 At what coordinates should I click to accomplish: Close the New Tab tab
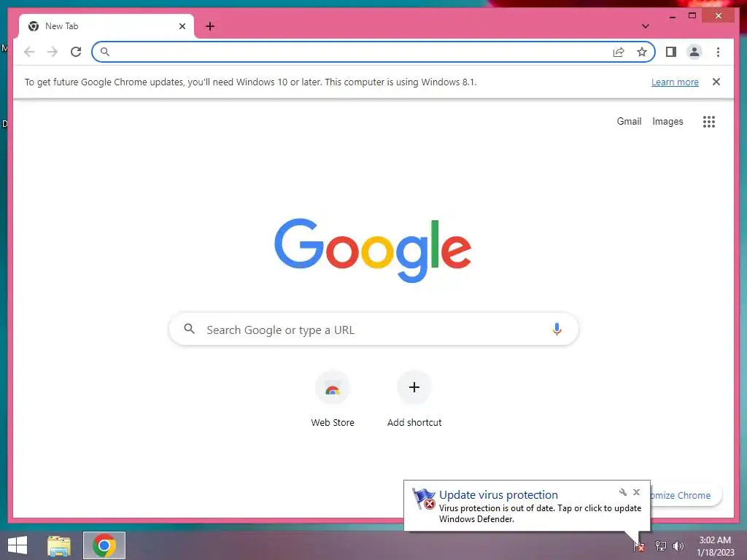click(x=182, y=26)
